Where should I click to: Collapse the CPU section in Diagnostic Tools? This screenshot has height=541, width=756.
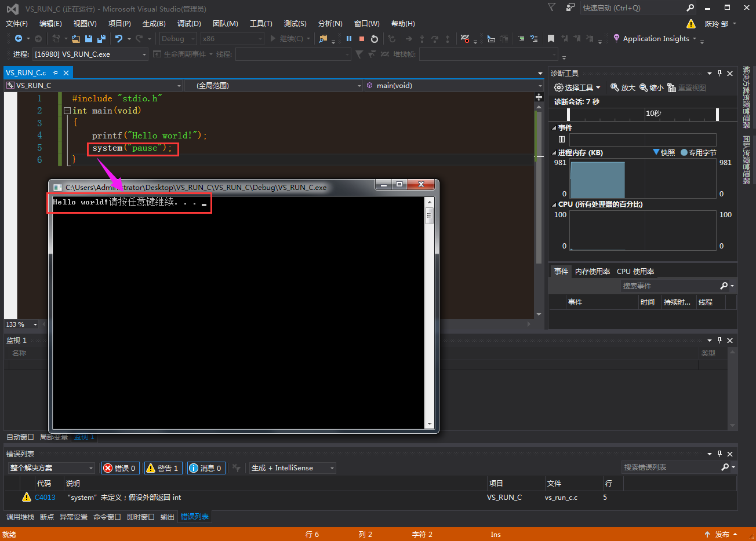554,204
